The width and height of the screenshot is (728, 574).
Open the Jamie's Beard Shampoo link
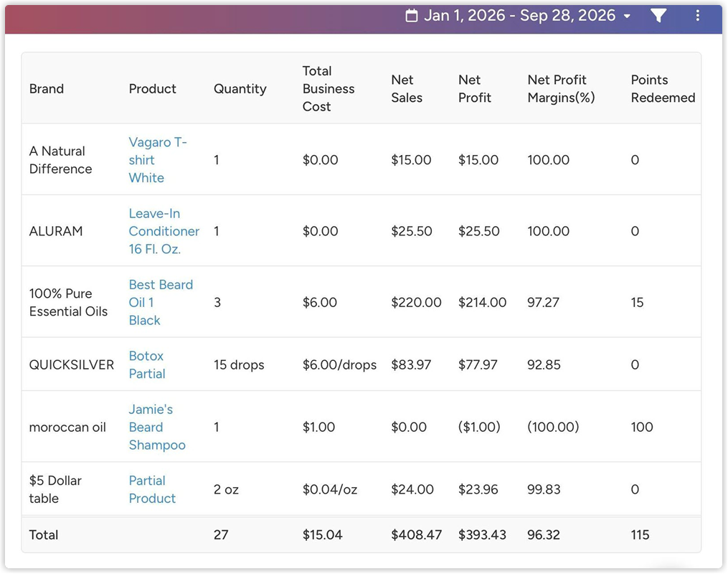point(157,427)
